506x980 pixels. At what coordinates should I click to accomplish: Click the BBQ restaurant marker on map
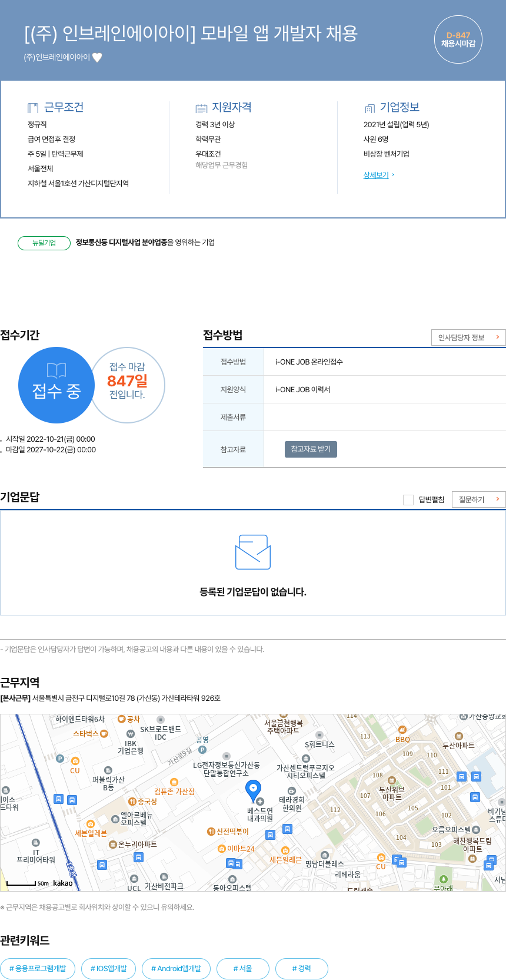click(402, 730)
